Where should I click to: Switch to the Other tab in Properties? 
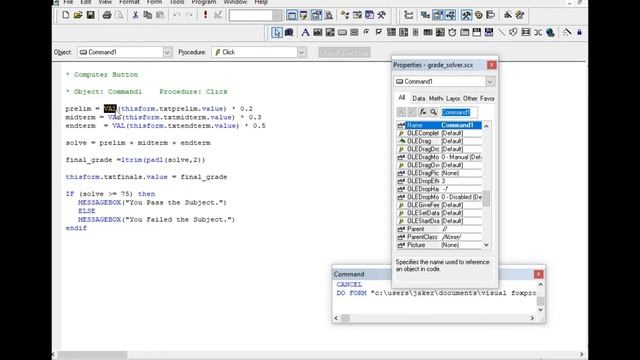pyautogui.click(x=470, y=98)
